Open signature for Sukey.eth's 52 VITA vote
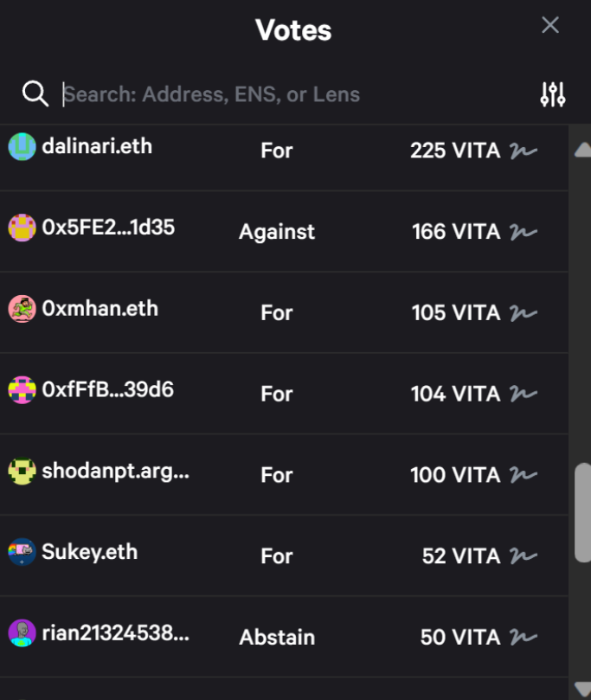Viewport: 591px width, 700px height. pyautogui.click(x=524, y=556)
